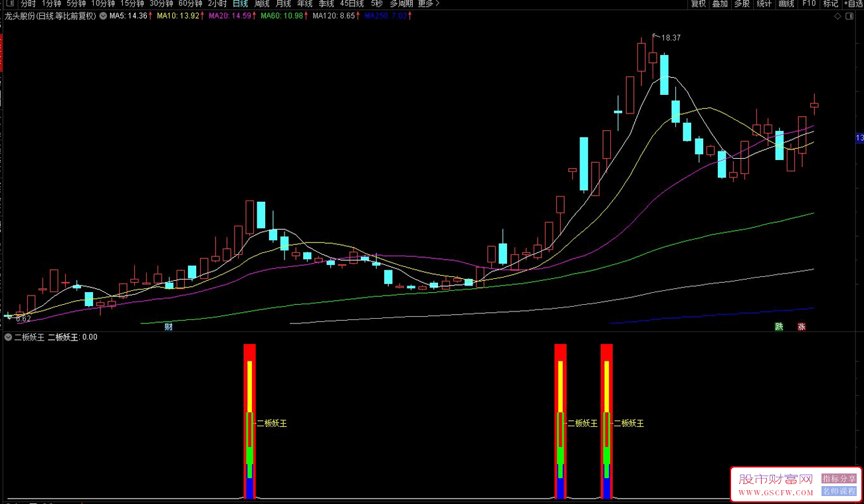Open the F10 company info button
The width and height of the screenshot is (864, 504).
(x=808, y=3)
